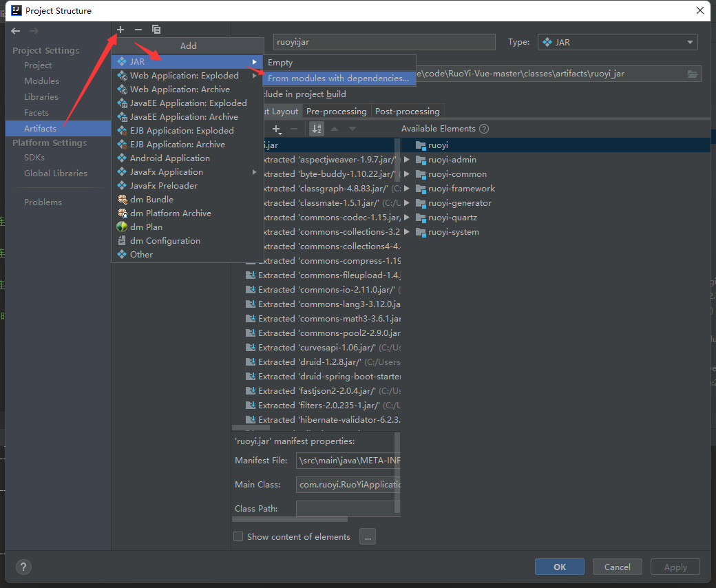Select Extracted 'curvesapi-1.06.jar/' entry
The height and width of the screenshot is (588, 716).
click(323, 348)
